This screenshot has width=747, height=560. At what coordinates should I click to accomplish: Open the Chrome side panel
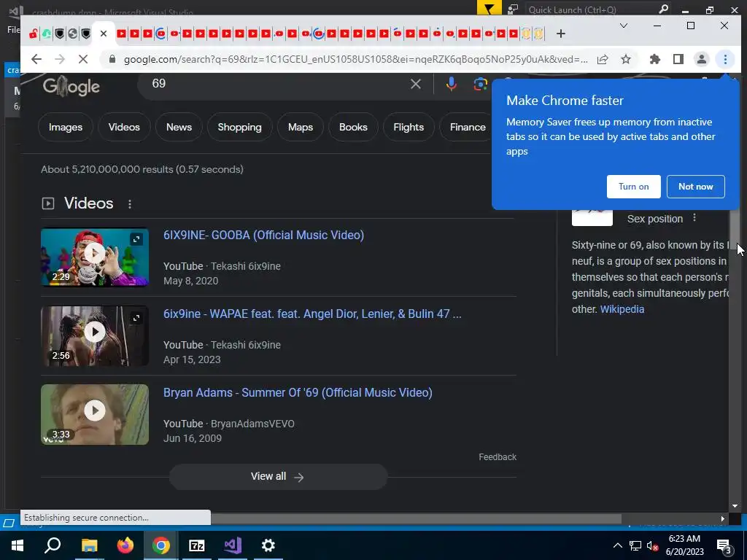click(678, 59)
